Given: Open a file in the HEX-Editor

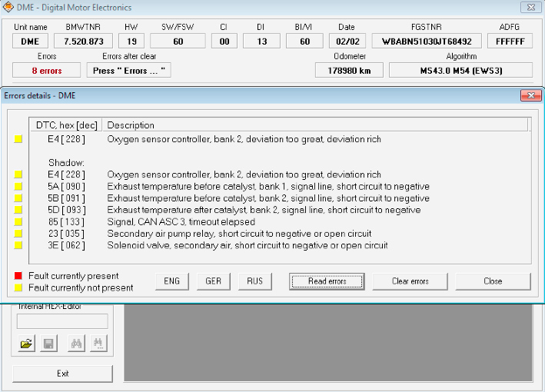Looking at the screenshot, I should pos(27,344).
